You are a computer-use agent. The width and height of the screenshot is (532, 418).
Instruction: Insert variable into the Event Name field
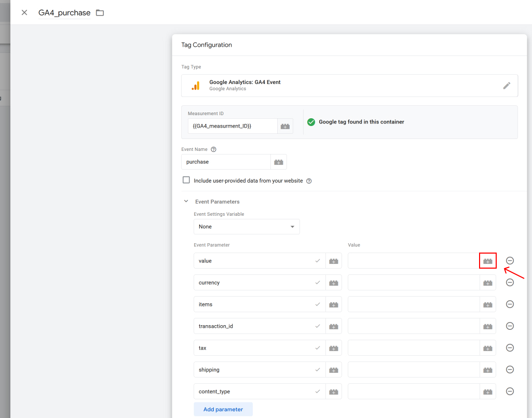(x=279, y=162)
